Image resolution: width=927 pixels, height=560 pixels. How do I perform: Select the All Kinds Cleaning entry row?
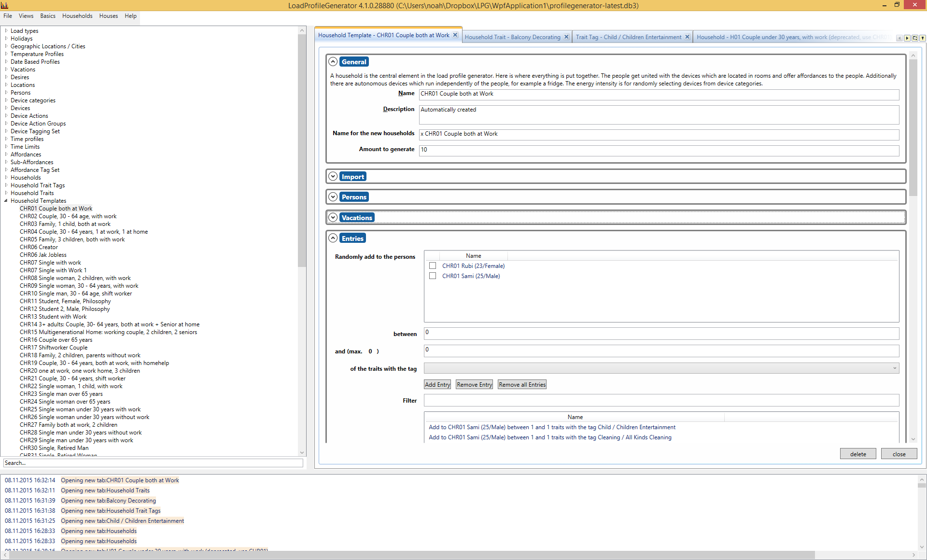click(550, 437)
